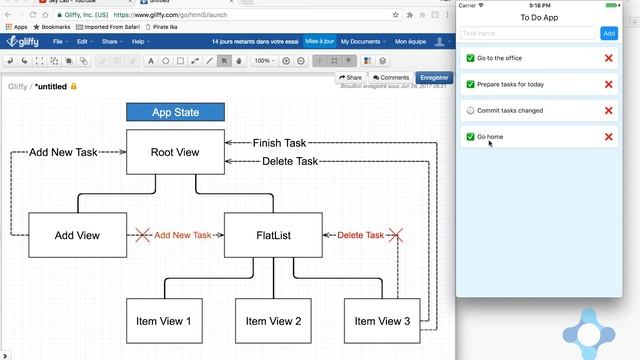This screenshot has height=360, width=640.
Task: Open the Comments panel button
Action: 391,78
